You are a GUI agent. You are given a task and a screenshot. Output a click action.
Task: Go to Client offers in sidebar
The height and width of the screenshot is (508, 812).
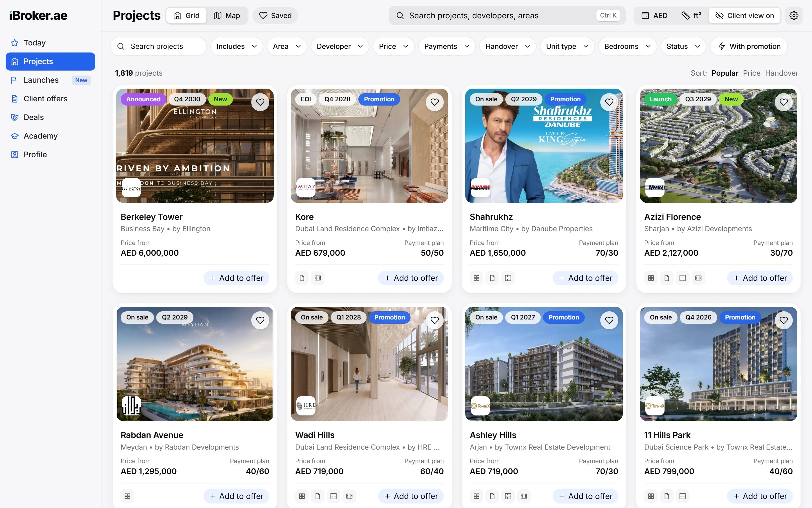coord(50,98)
